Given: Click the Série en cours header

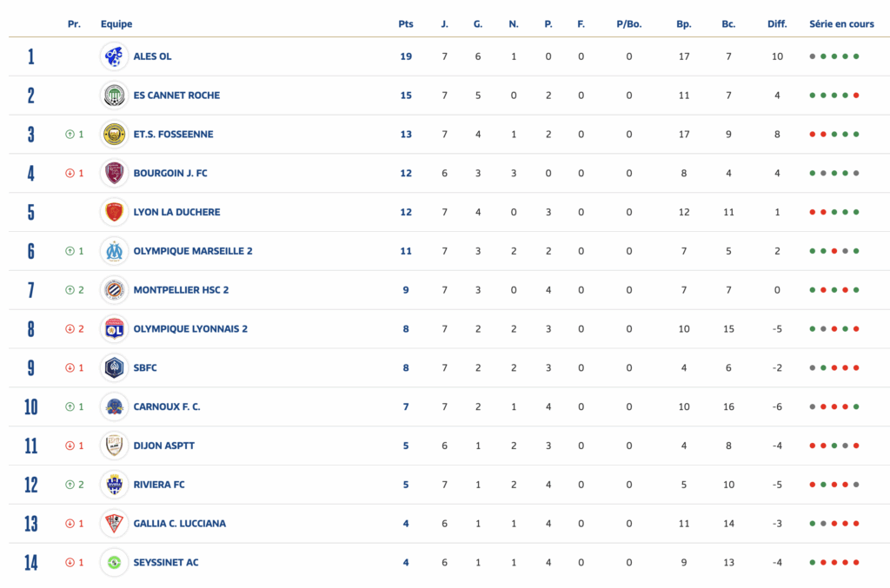Looking at the screenshot, I should [841, 24].
